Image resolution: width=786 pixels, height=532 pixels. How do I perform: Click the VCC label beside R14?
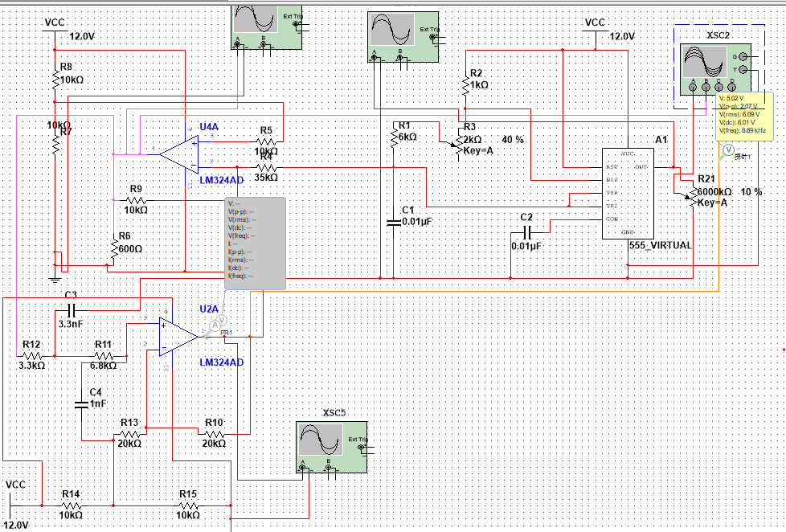(x=15, y=485)
